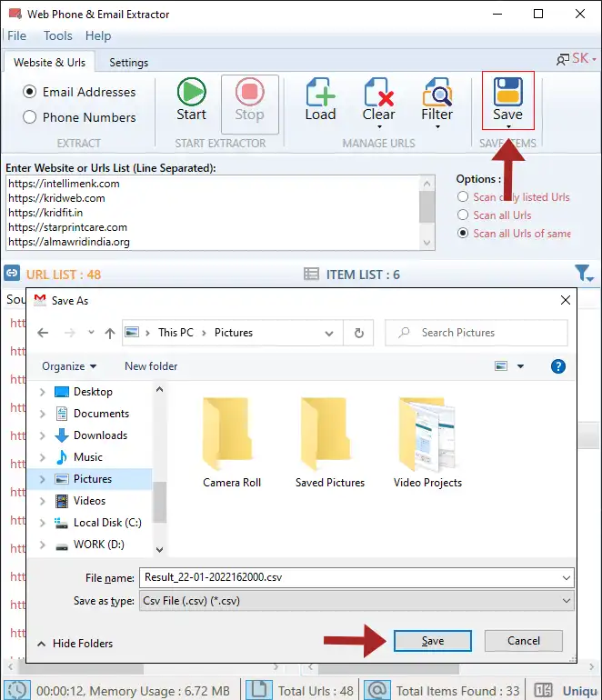Open the File menu
The width and height of the screenshot is (602, 700).
(x=17, y=35)
